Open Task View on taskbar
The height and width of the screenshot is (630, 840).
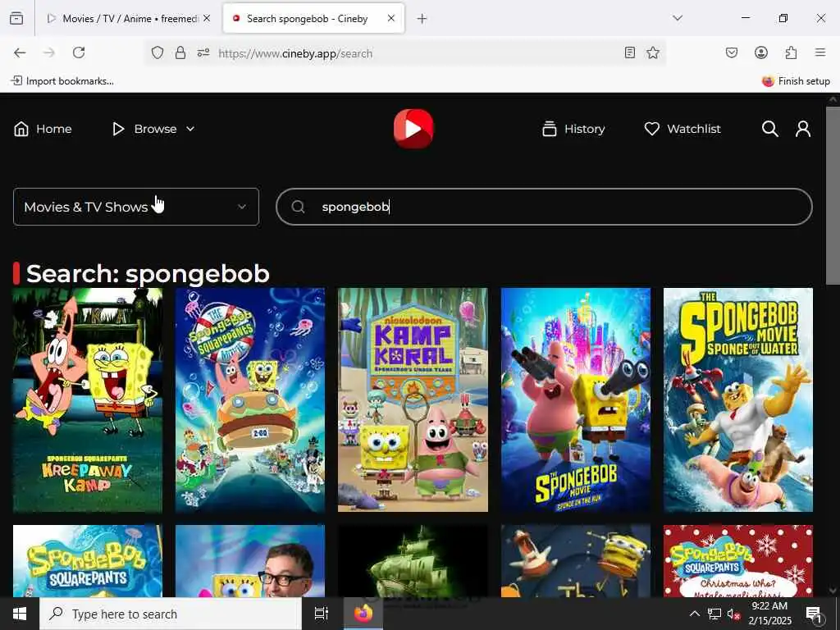pyautogui.click(x=322, y=614)
